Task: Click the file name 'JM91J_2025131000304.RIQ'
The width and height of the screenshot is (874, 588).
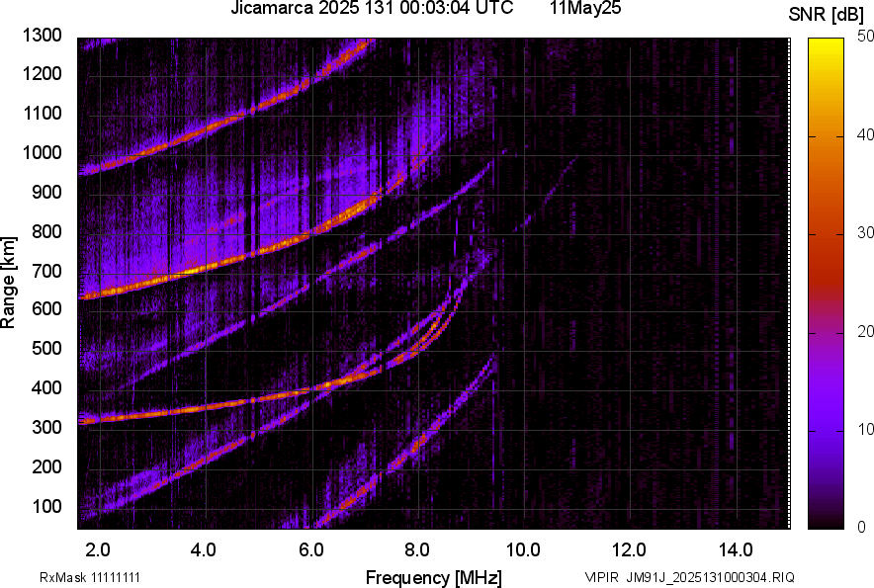Action: (710, 577)
